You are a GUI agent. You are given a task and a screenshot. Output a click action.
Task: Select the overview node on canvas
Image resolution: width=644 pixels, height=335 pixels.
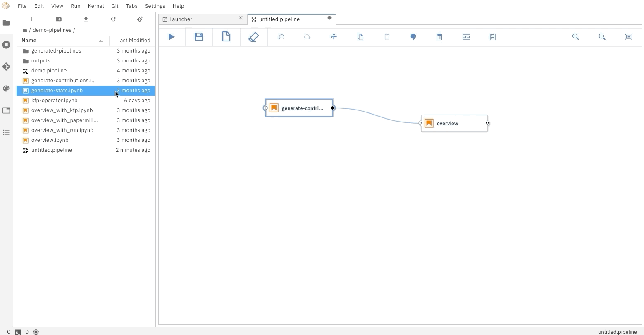point(454,123)
